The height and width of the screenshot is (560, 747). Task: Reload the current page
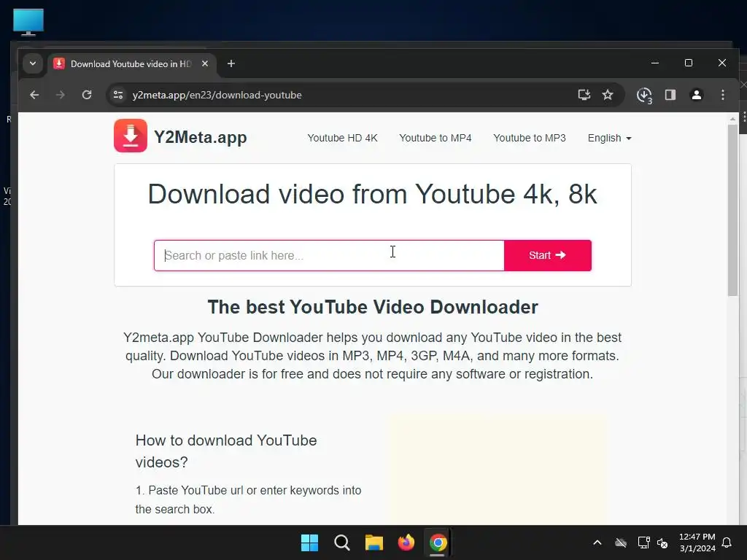tap(87, 95)
